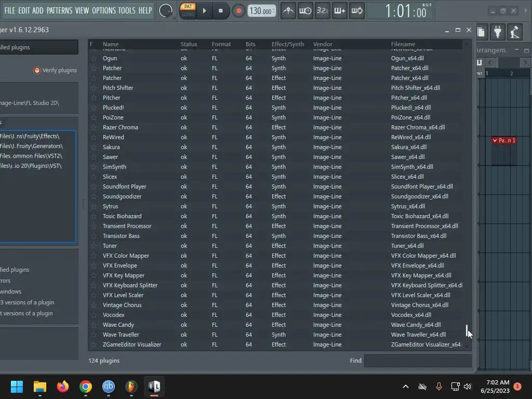This screenshot has height=399, width=532.
Task: Sort plugin list by Filename column
Action: tap(403, 44)
